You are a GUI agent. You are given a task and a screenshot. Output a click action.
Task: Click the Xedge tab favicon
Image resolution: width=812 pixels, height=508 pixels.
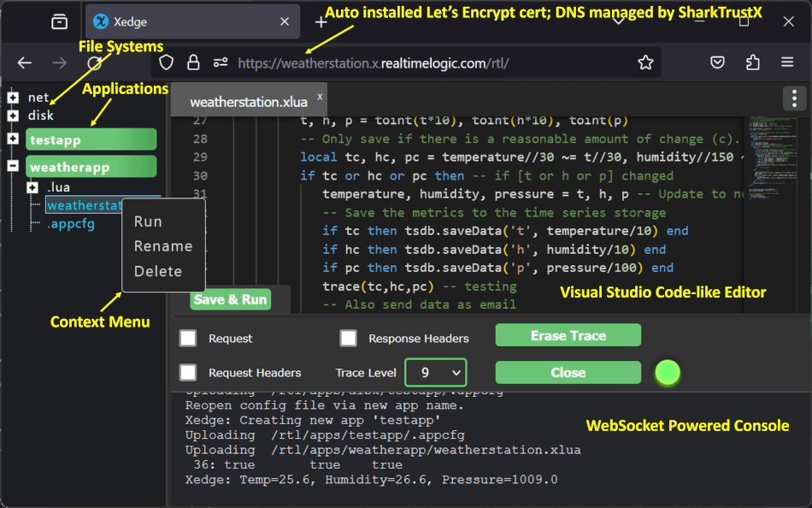(x=101, y=21)
